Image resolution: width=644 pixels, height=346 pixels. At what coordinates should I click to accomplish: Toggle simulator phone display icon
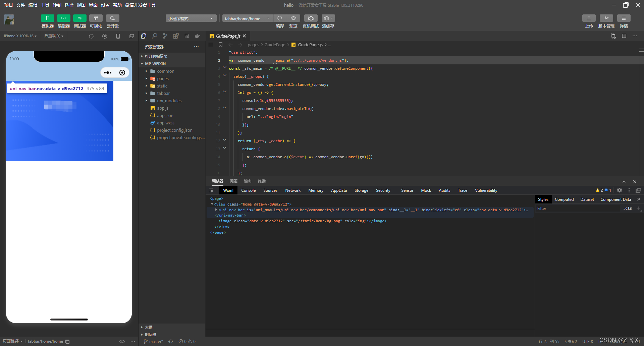pyautogui.click(x=118, y=36)
